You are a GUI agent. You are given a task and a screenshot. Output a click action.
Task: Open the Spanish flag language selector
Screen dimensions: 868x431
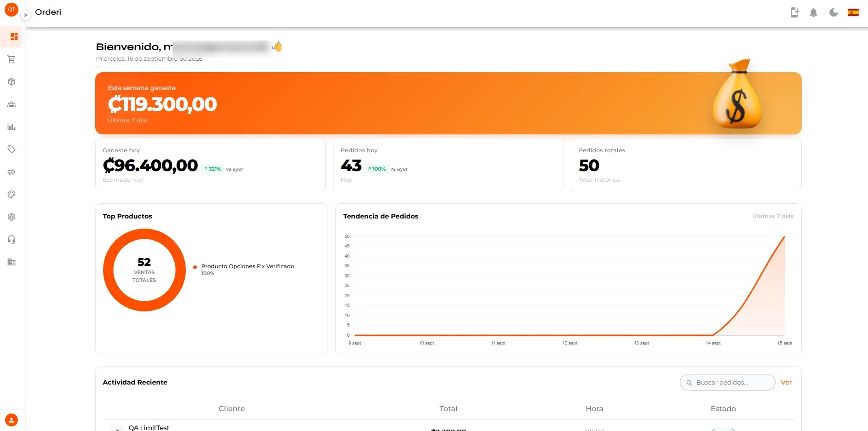click(x=853, y=12)
